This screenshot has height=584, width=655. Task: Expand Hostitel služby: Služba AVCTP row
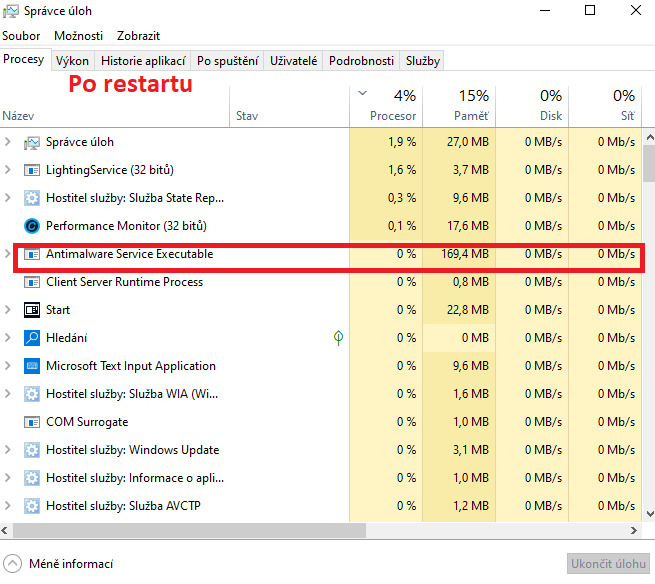[x=8, y=506]
